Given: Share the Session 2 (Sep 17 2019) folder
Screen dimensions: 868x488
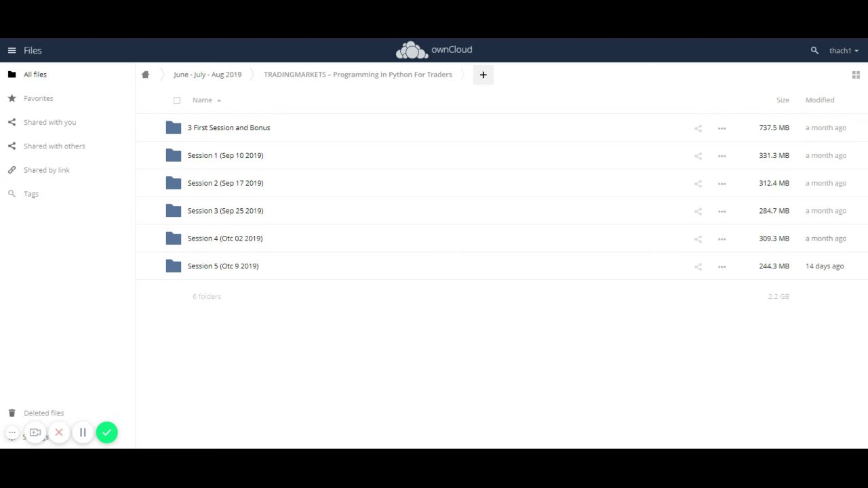Looking at the screenshot, I should (x=698, y=184).
